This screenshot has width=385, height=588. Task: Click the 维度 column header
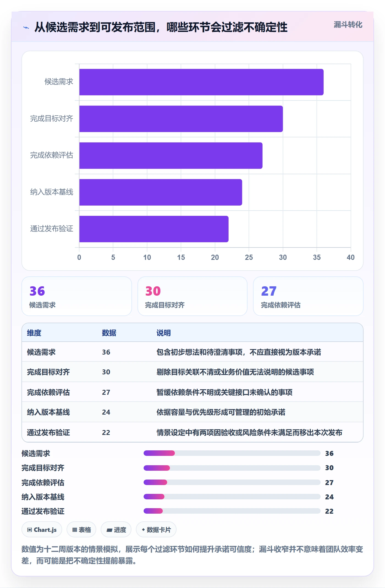(x=34, y=333)
